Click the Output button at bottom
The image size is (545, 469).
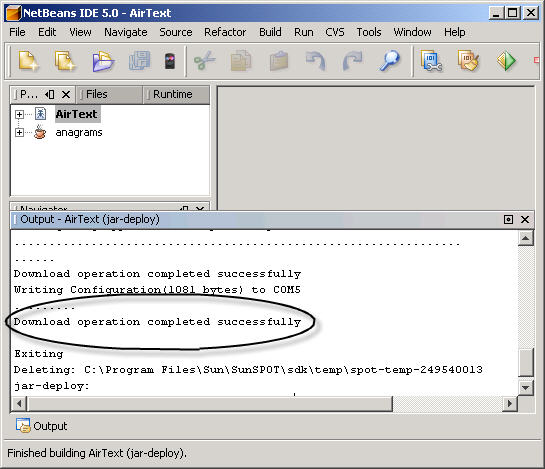41,426
